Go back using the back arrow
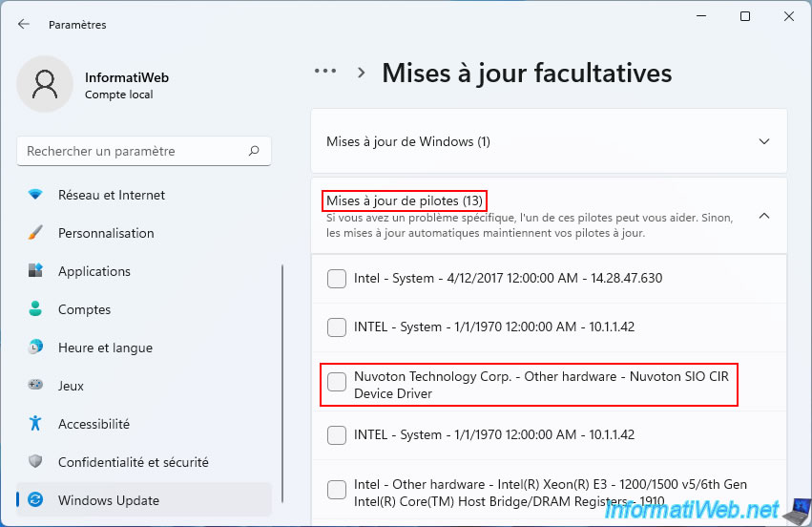The width and height of the screenshot is (812, 527). (24, 25)
